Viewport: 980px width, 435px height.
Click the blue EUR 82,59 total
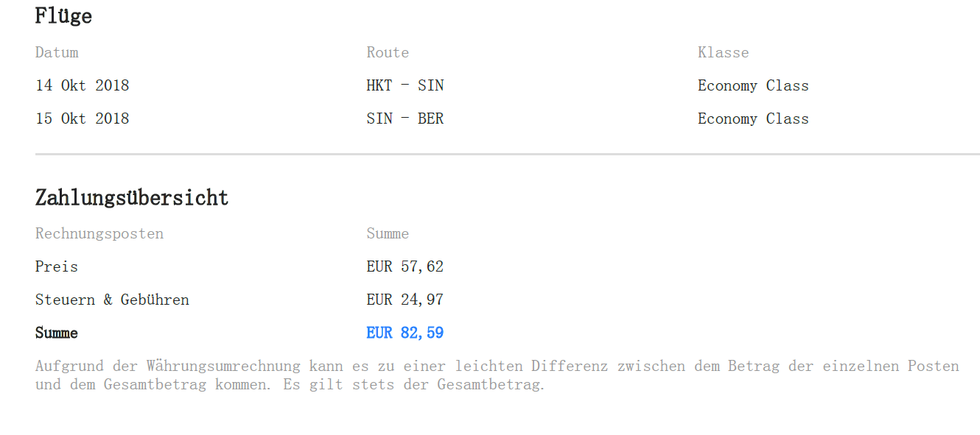click(x=405, y=333)
